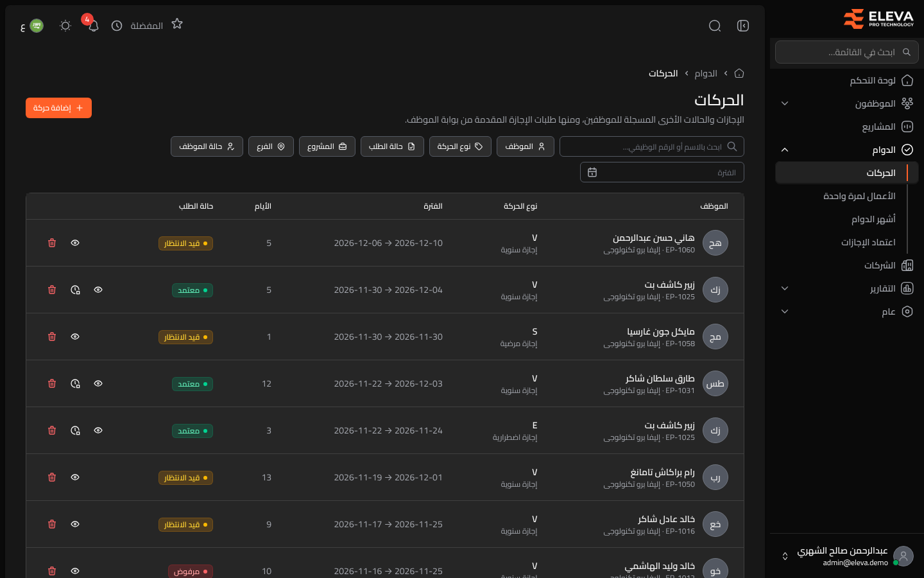
Task: Select الأعمال لمرة واحدة submenu item
Action: [859, 196]
